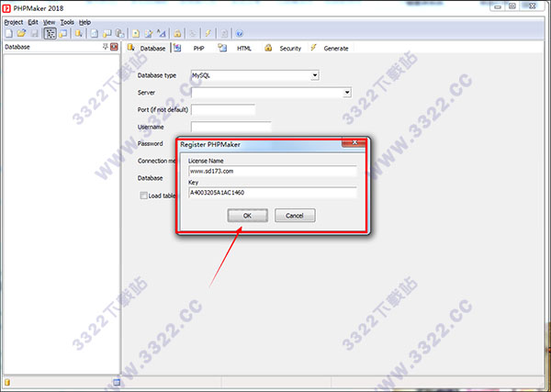Screen dimensions: 551x392
Task: Toggle the Load tables checkbox
Action: point(143,196)
